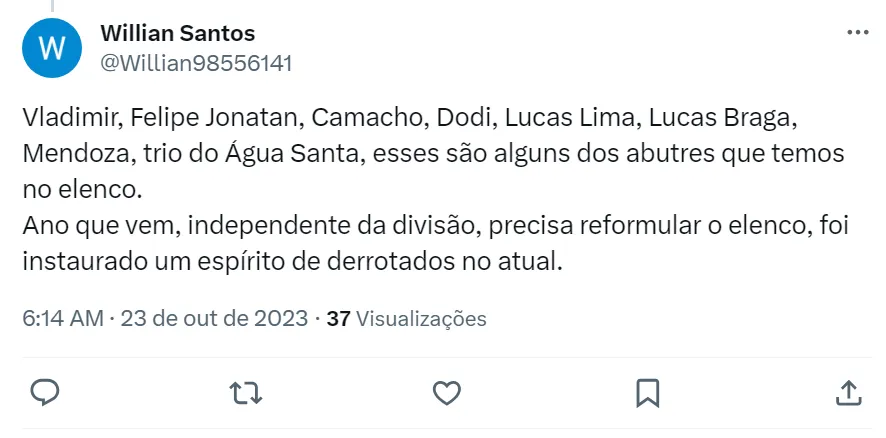886x438 pixels.
Task: Click the reply speech bubble icon
Action: [45, 391]
